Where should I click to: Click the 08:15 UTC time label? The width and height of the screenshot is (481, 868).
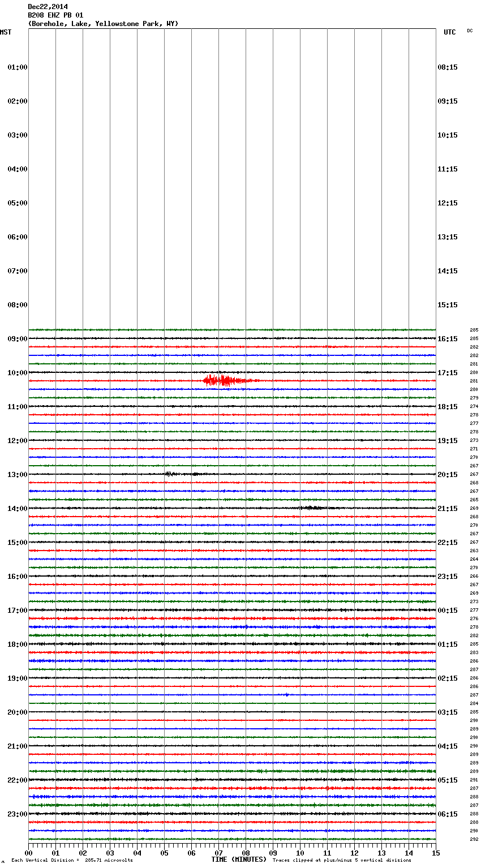[x=448, y=67]
